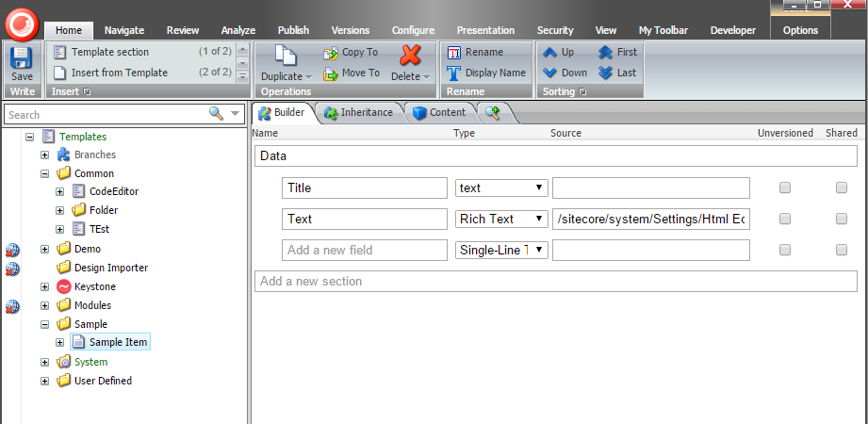Click the red Sitecore logo button
This screenshot has height=424, width=868.
22,24
